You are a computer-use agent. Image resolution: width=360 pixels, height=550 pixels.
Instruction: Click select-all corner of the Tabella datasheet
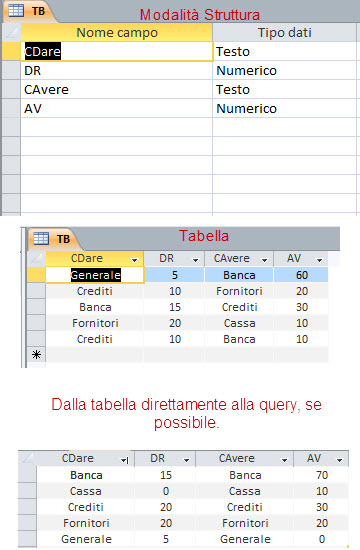click(x=36, y=259)
